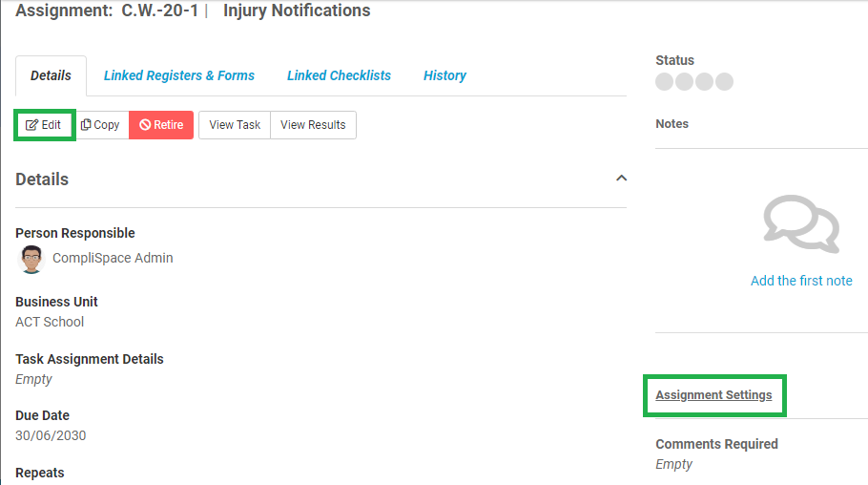Click the View Results button
This screenshot has width=868, height=485.
click(313, 125)
